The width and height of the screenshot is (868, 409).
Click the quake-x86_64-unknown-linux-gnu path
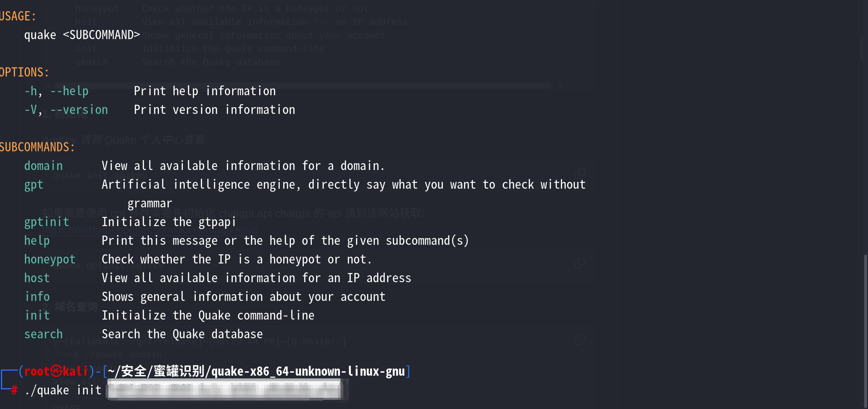(308, 371)
